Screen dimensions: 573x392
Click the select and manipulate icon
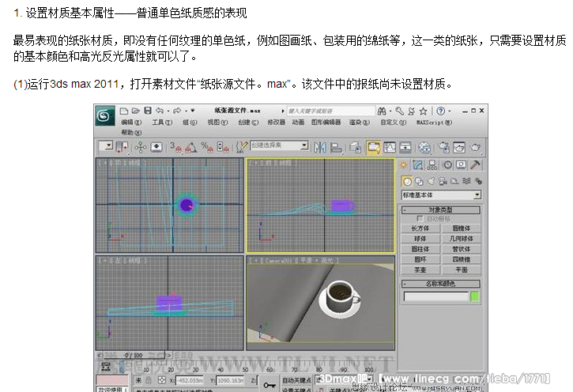coord(141,147)
